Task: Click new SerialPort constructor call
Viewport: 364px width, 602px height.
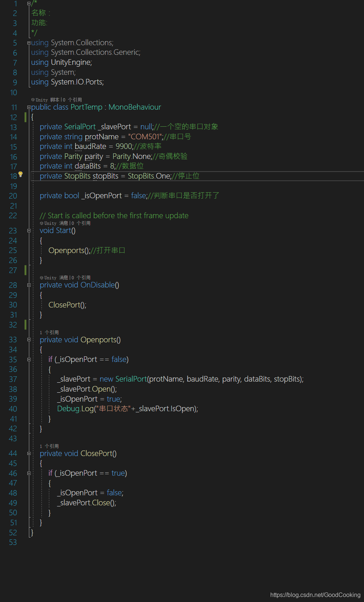Action: click(201, 379)
